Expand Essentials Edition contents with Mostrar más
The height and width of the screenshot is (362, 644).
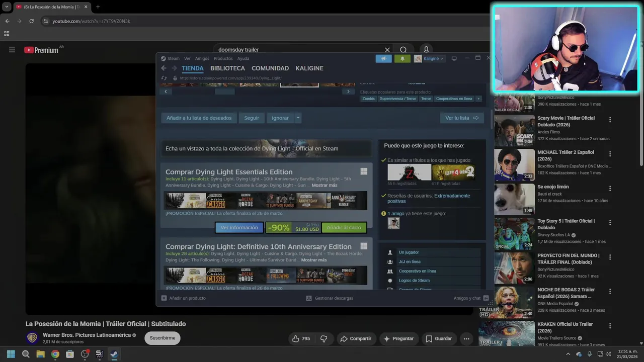(x=325, y=186)
